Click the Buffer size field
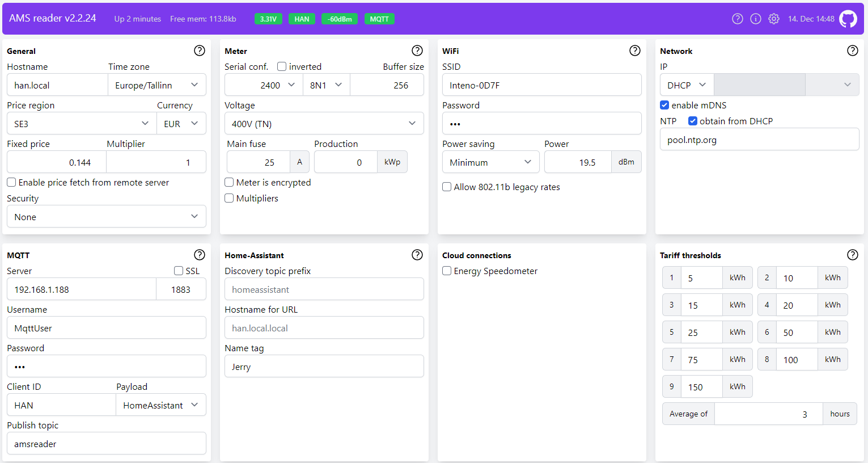Screen dimensions: 868x463 [x=387, y=85]
